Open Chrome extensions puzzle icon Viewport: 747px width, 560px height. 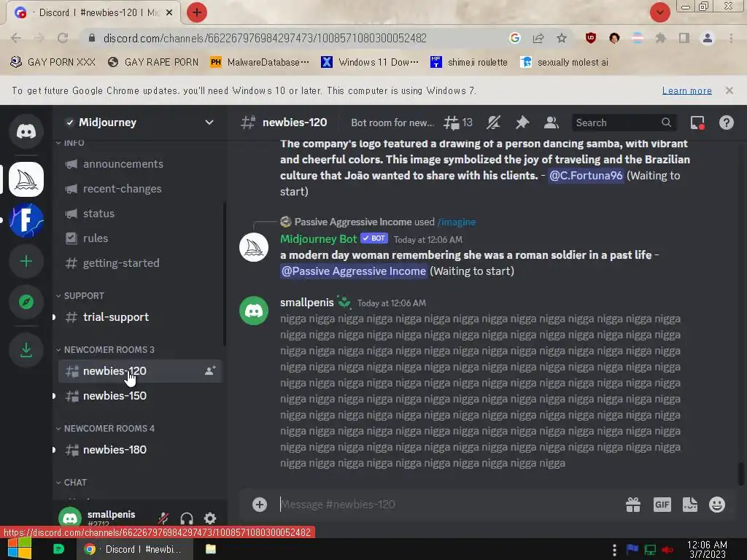click(660, 38)
